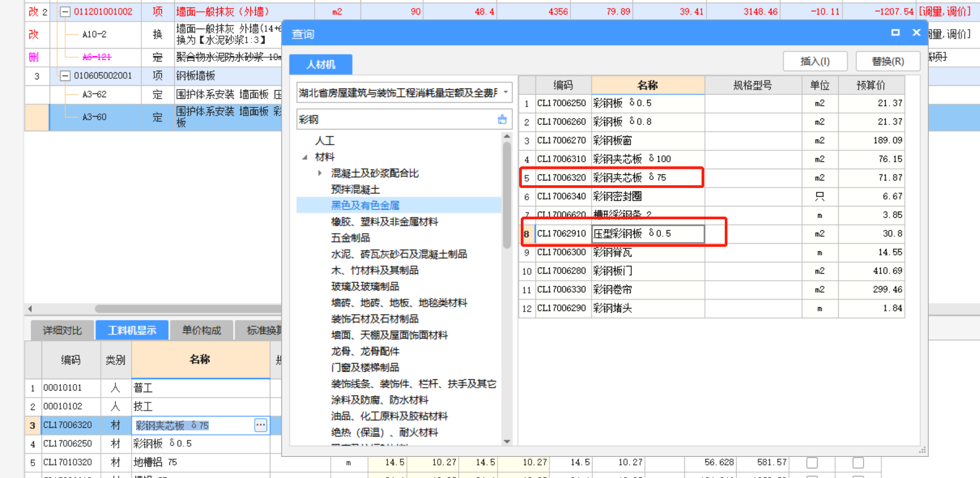Screen dimensions: 980x478
Task: Select the 装饰石材及石材制品 category
Action: (375, 319)
